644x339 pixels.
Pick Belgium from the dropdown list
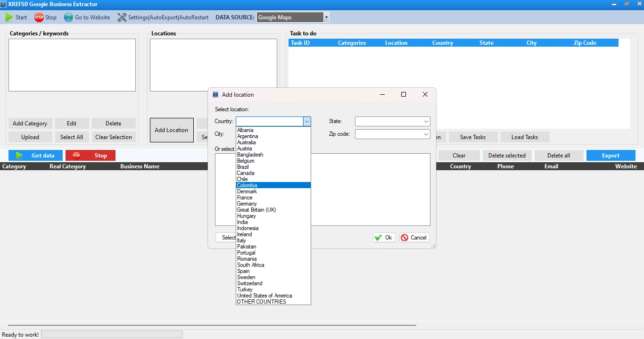pos(273,161)
